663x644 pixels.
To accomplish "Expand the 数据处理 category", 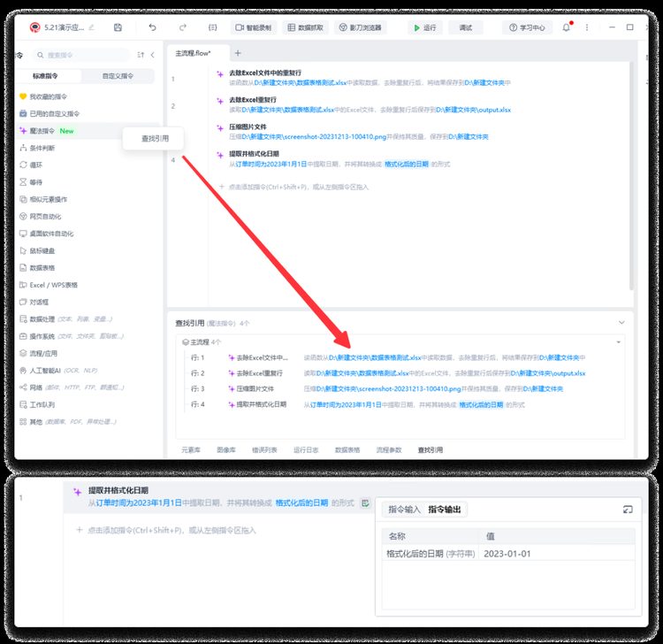I will 66,319.
